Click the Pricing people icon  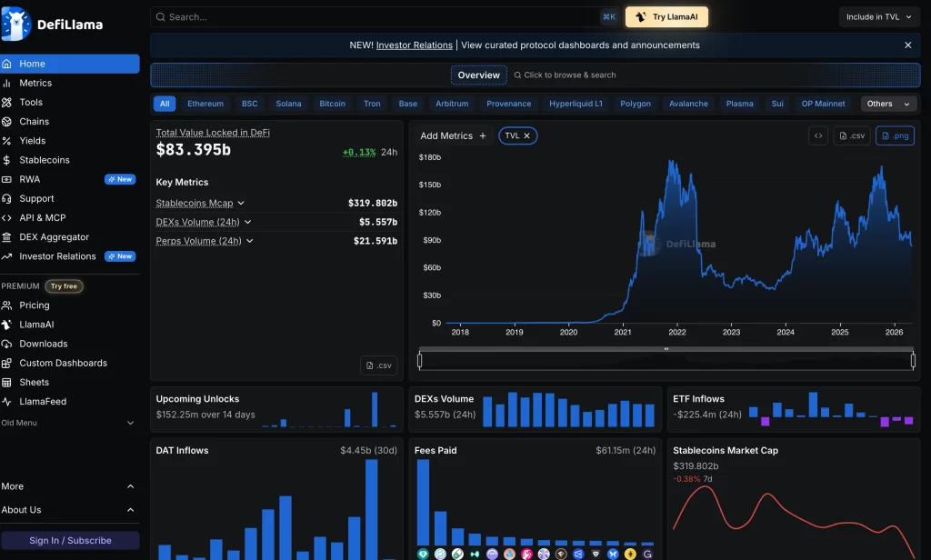[6, 305]
